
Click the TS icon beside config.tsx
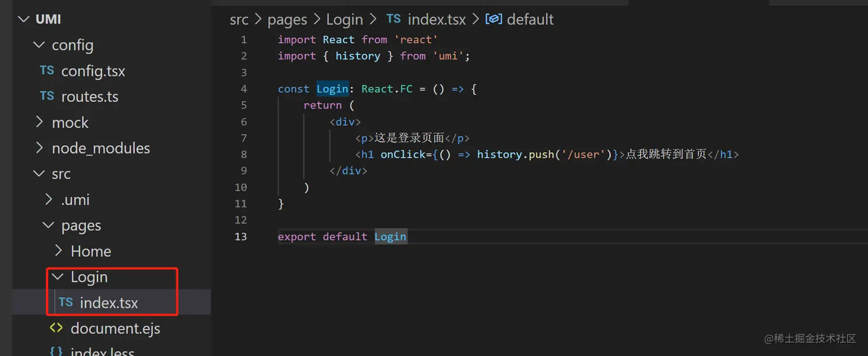46,71
